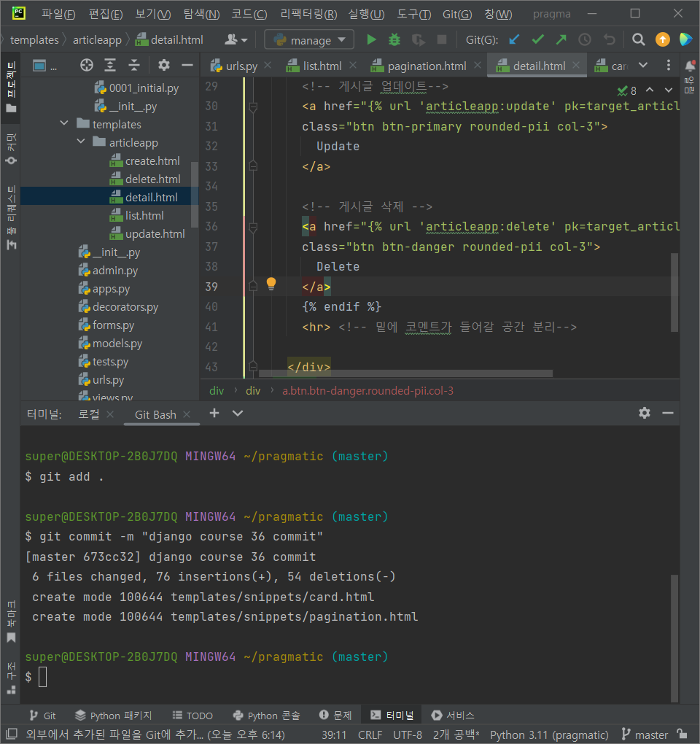The image size is (700, 744).
Task: Commit changes with the green checkmark
Action: 537,40
